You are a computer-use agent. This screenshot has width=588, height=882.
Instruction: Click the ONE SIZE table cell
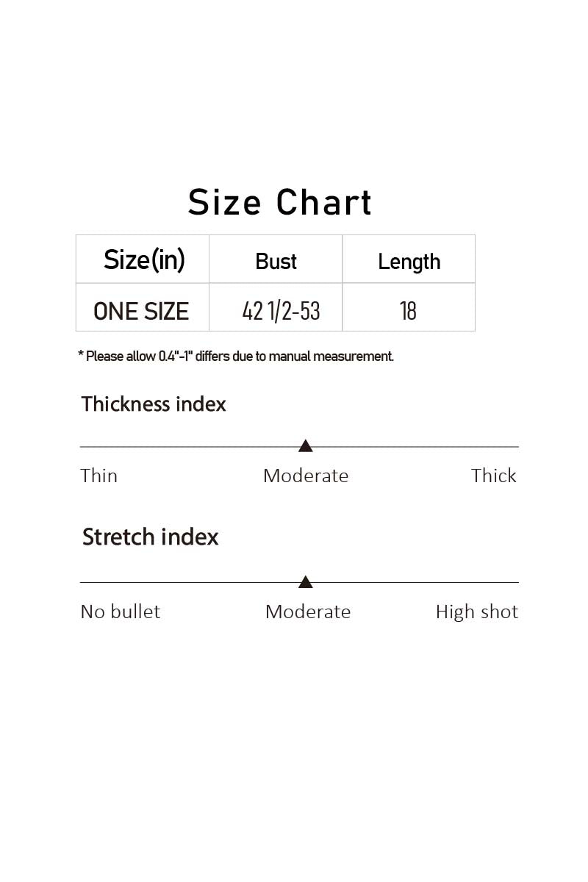click(x=143, y=307)
